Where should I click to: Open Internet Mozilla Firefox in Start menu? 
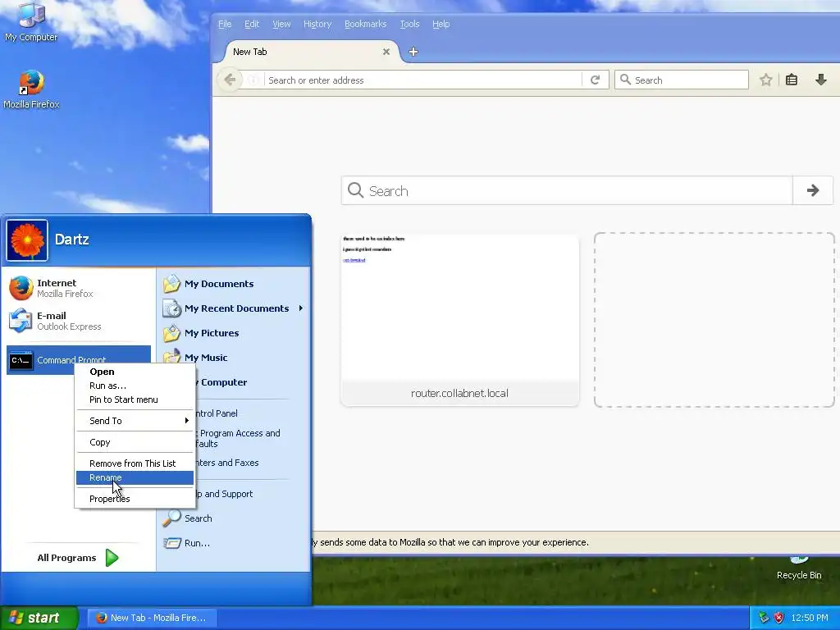coord(78,288)
